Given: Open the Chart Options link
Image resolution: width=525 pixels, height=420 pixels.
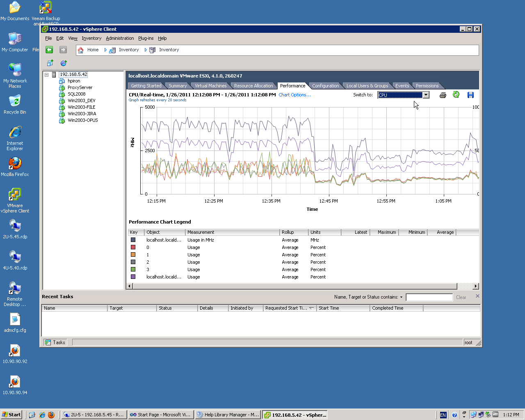Looking at the screenshot, I should click(294, 95).
